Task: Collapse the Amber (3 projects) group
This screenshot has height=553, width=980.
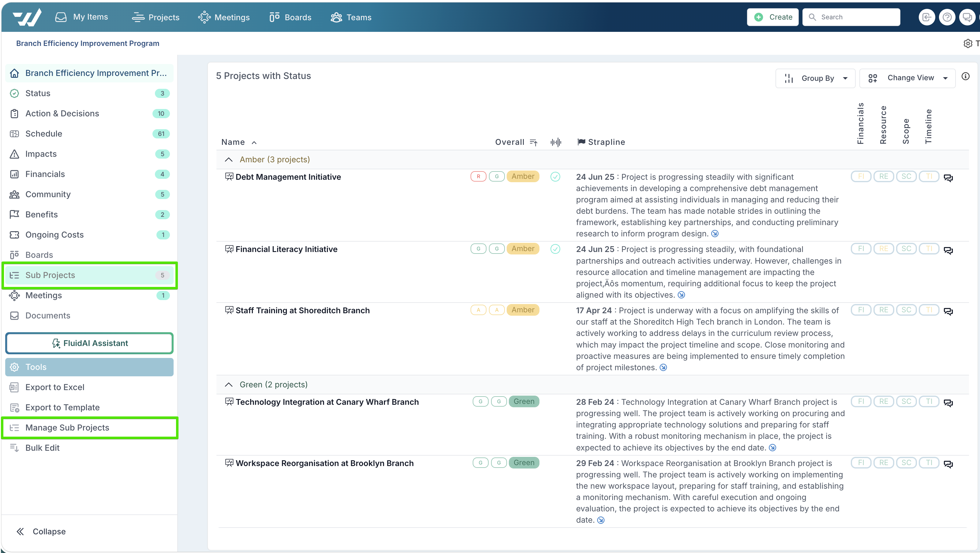Action: coord(229,160)
